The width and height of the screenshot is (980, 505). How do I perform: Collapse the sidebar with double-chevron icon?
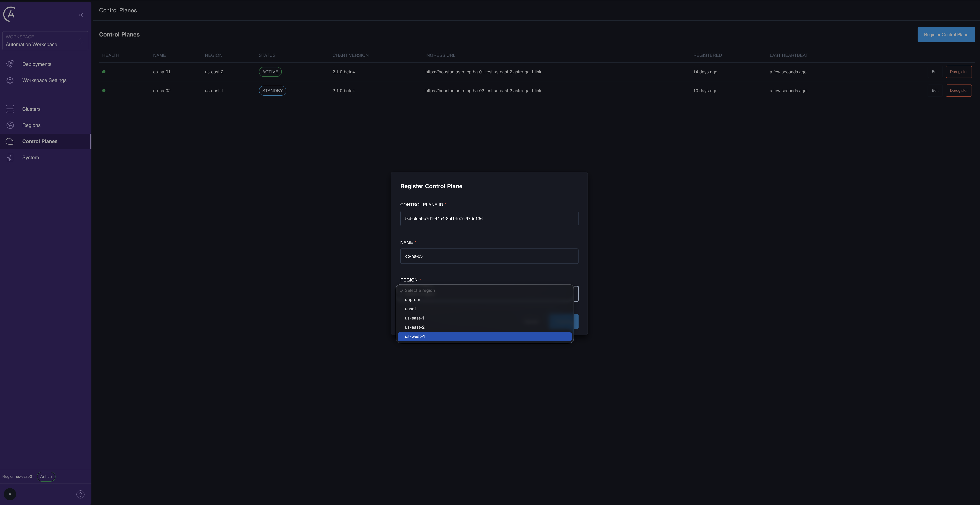(x=81, y=15)
